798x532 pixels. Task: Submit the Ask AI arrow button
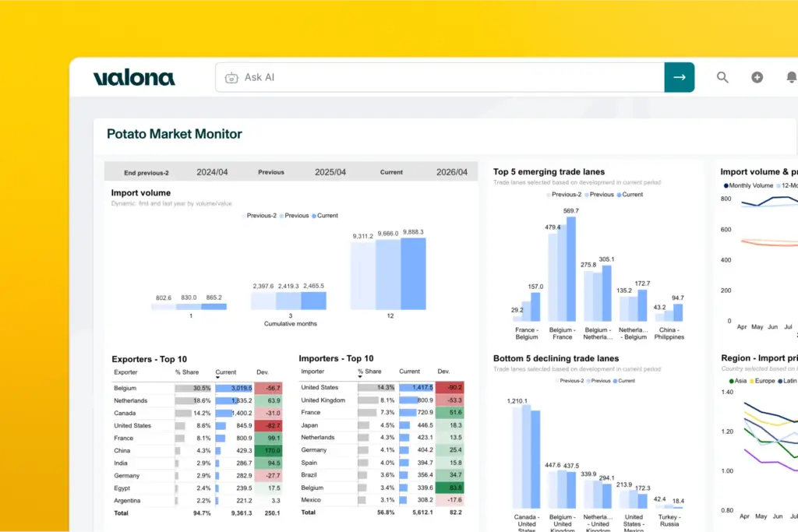pyautogui.click(x=679, y=77)
